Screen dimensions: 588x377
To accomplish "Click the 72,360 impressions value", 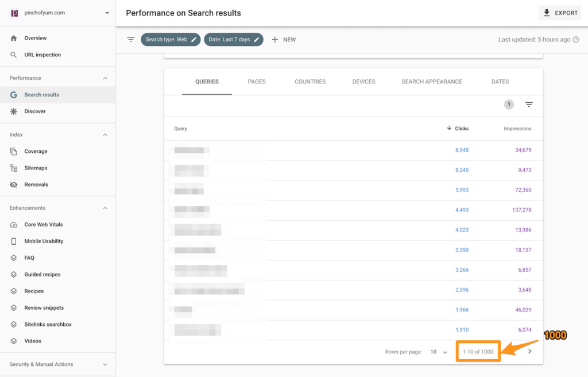I will [523, 190].
